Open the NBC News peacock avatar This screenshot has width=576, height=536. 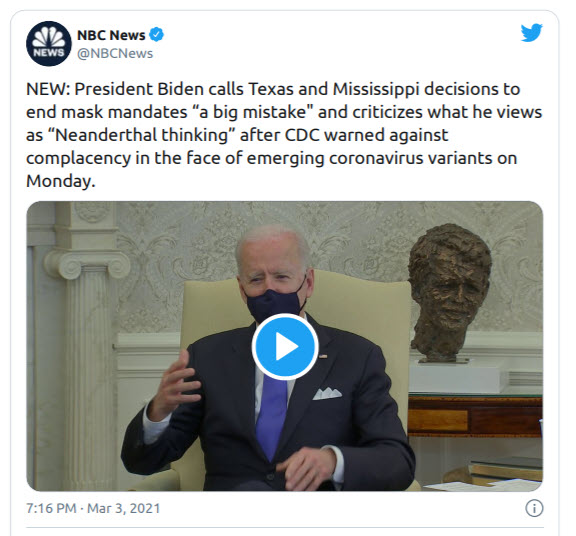coord(49,44)
